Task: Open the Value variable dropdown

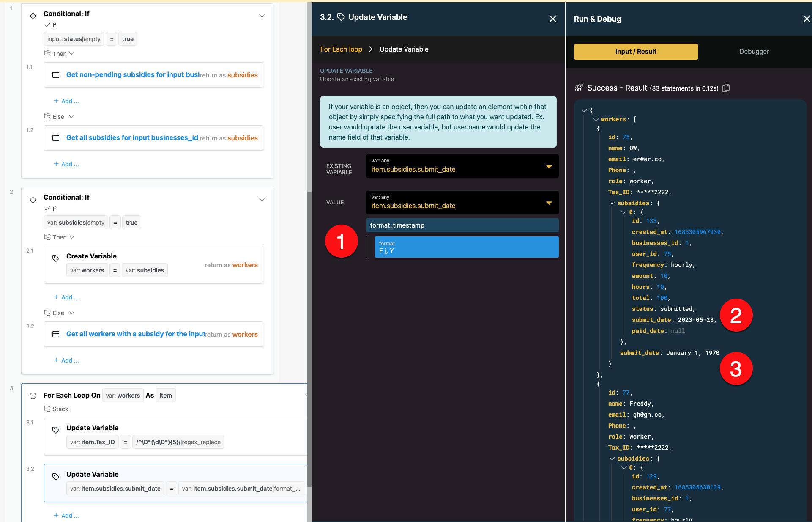Action: (549, 203)
